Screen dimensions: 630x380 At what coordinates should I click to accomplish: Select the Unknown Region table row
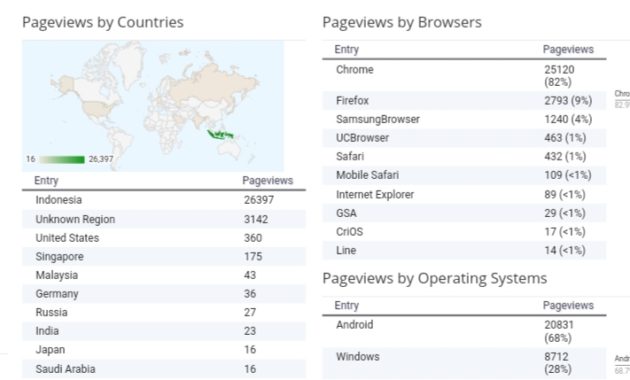point(164,219)
